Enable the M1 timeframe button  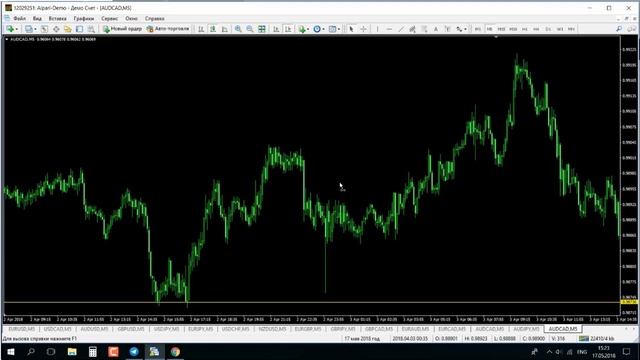click(x=478, y=29)
